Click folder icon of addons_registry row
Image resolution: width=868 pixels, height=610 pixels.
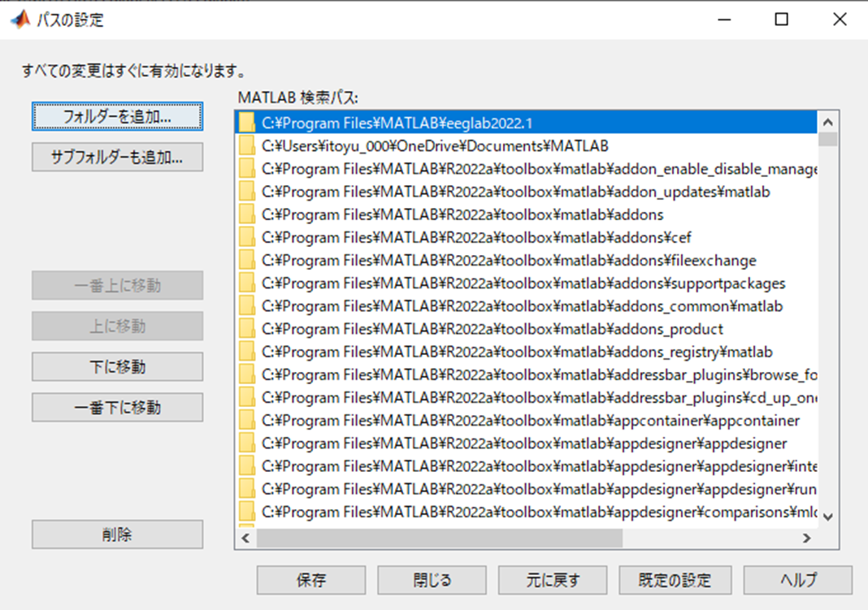pyautogui.click(x=247, y=352)
